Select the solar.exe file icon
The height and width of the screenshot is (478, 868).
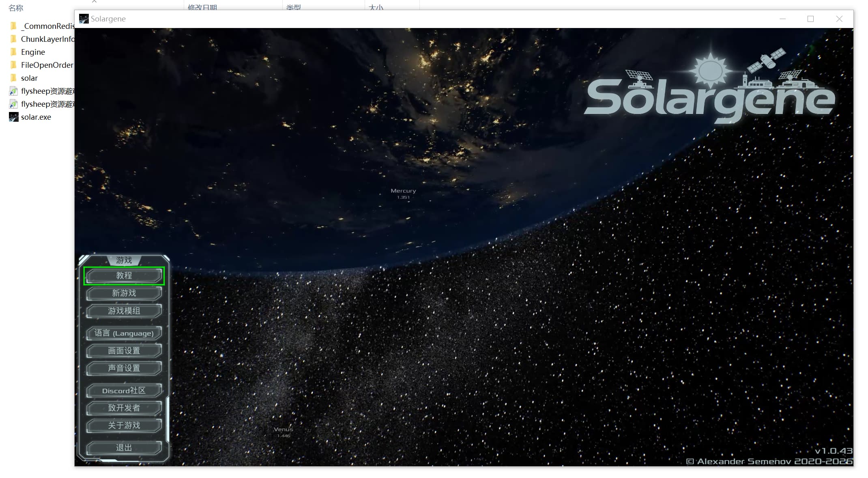[x=14, y=117]
